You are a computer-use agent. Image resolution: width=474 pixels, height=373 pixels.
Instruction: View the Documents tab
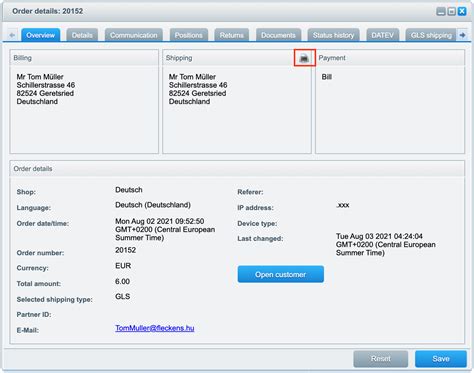(278, 35)
